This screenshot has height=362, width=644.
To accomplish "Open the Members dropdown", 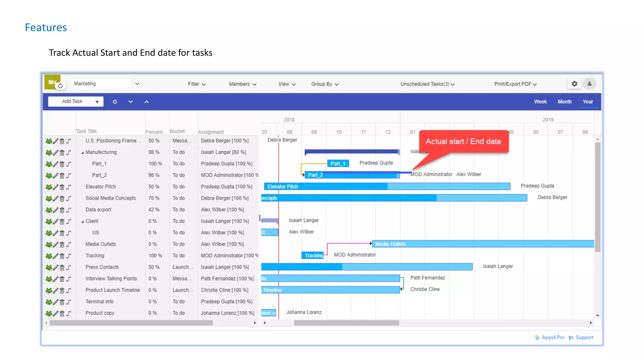I will click(x=242, y=84).
